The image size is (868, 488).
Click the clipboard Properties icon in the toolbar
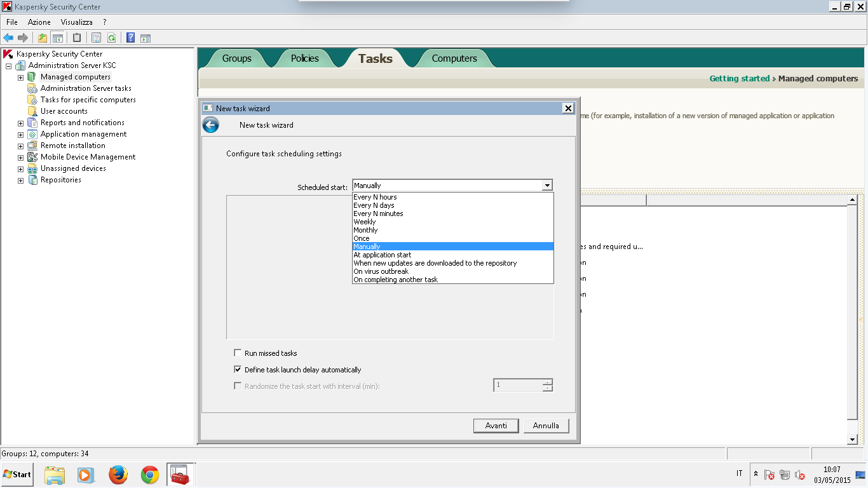(x=77, y=37)
